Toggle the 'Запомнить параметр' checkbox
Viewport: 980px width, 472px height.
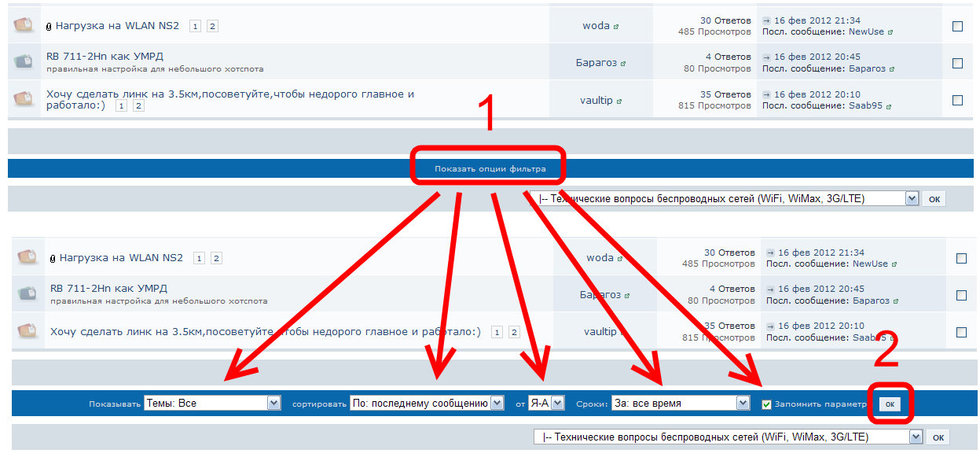[766, 404]
